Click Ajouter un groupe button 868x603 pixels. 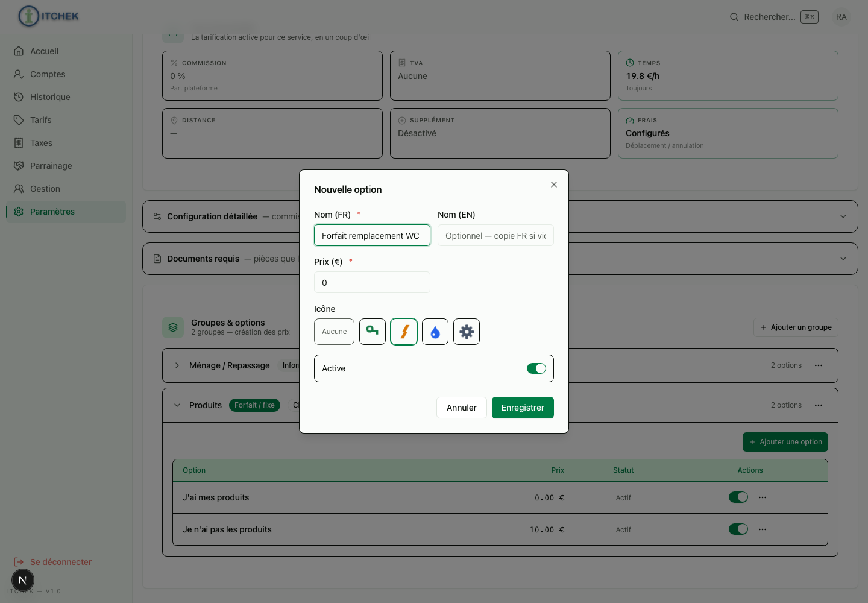click(796, 327)
